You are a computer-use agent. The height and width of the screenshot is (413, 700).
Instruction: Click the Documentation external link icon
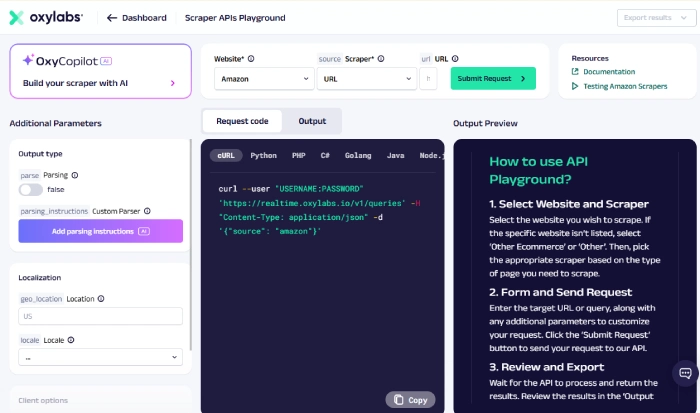575,71
